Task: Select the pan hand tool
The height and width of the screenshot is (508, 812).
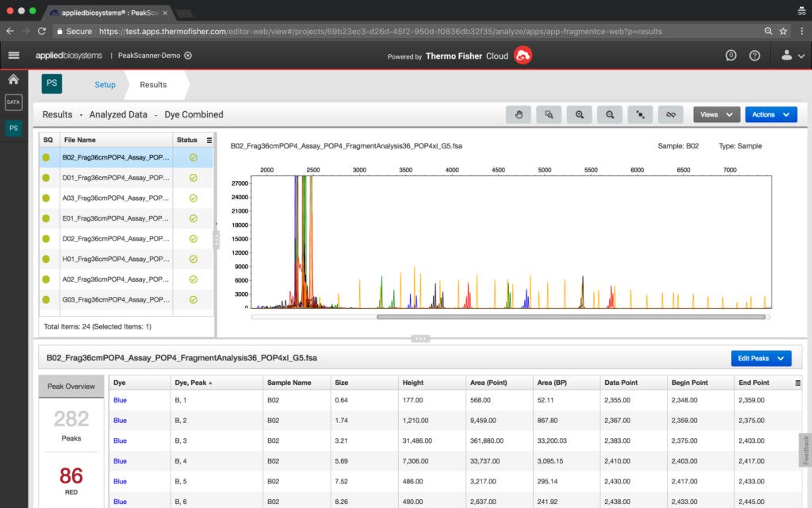Action: point(519,114)
